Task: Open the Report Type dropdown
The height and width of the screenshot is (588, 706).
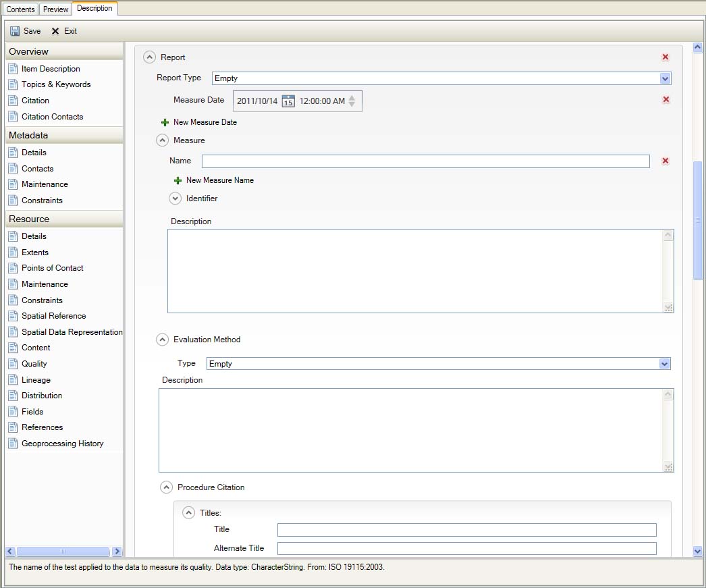Action: tap(665, 78)
